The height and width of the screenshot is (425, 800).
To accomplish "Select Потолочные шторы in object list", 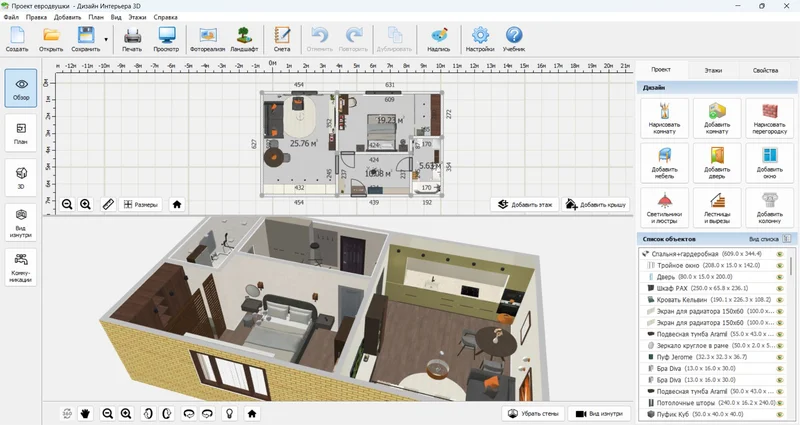I will pos(712,403).
